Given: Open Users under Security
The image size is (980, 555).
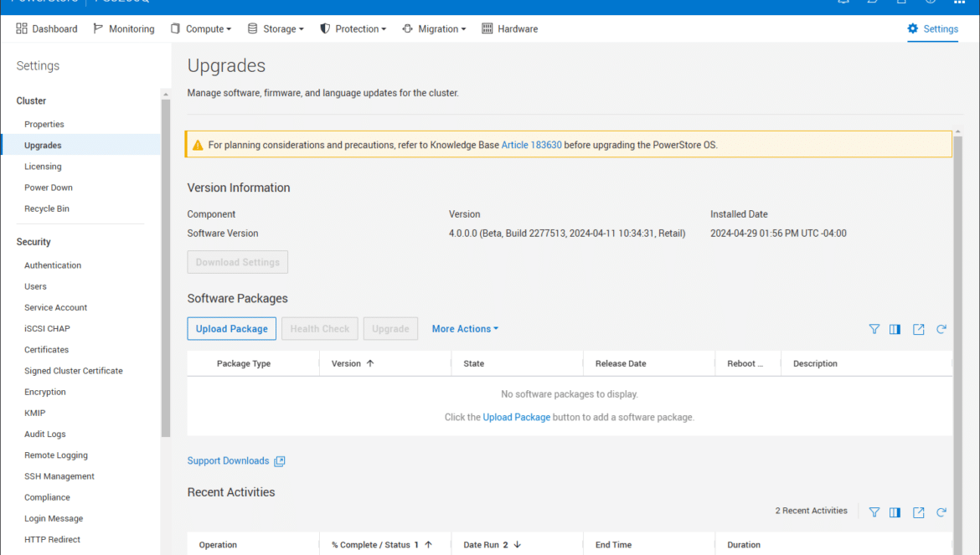Looking at the screenshot, I should (x=36, y=286).
